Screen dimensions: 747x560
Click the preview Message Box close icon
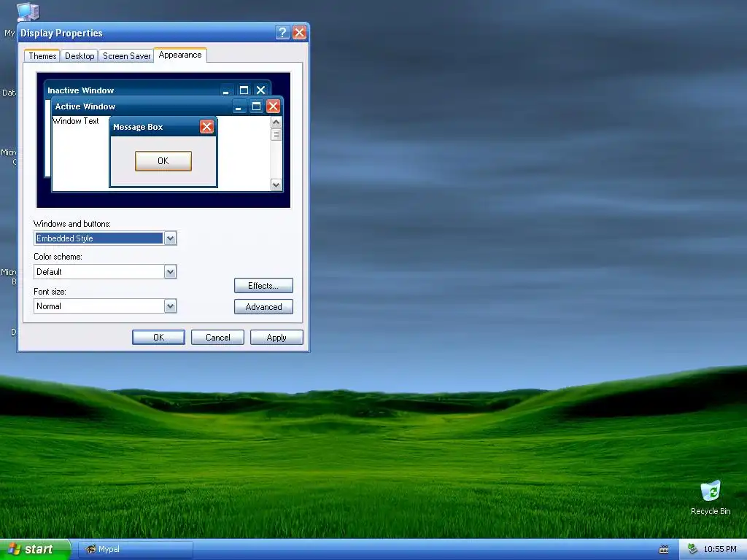click(206, 127)
